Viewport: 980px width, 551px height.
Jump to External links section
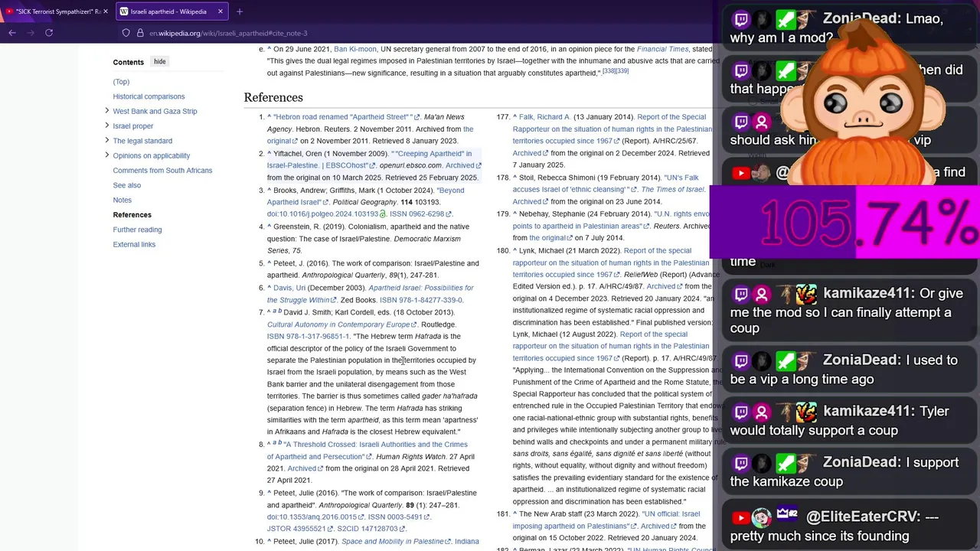134,244
